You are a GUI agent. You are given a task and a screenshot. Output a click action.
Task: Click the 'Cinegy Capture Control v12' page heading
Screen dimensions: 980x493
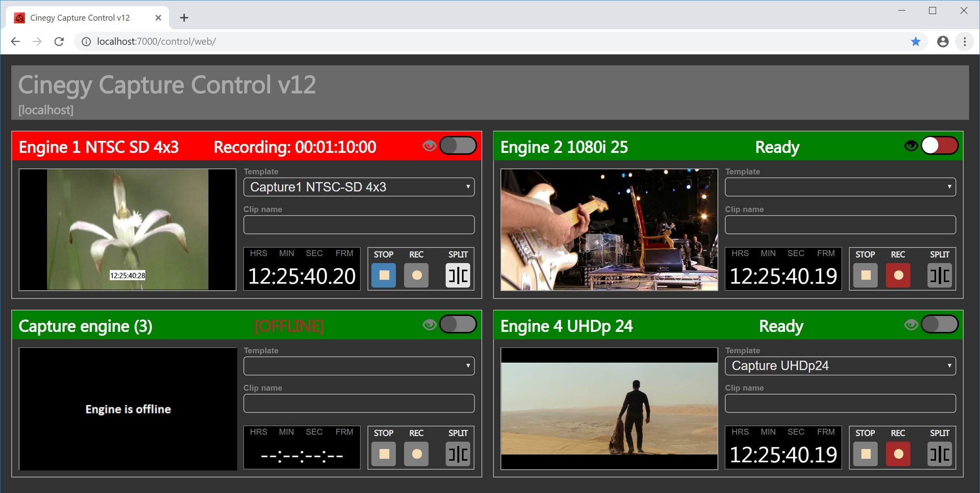(167, 85)
